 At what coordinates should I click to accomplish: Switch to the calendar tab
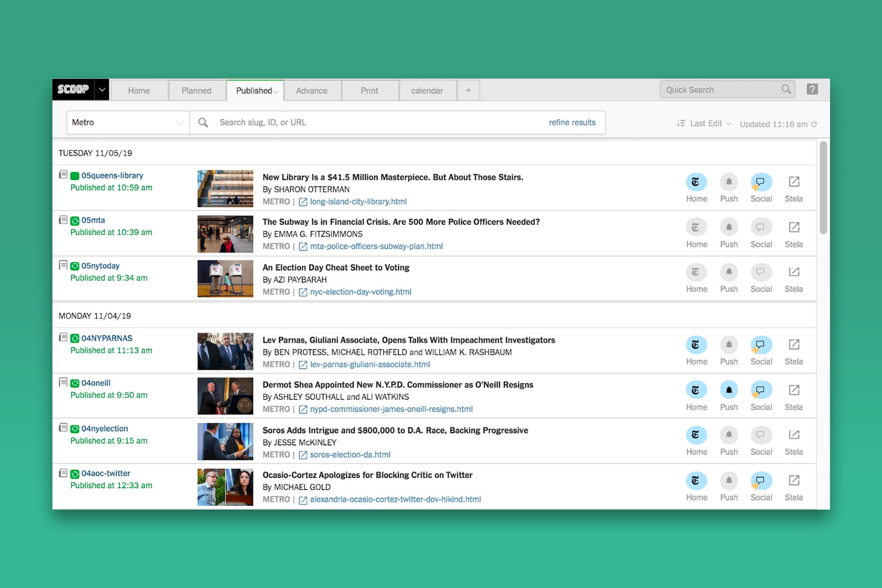[427, 91]
